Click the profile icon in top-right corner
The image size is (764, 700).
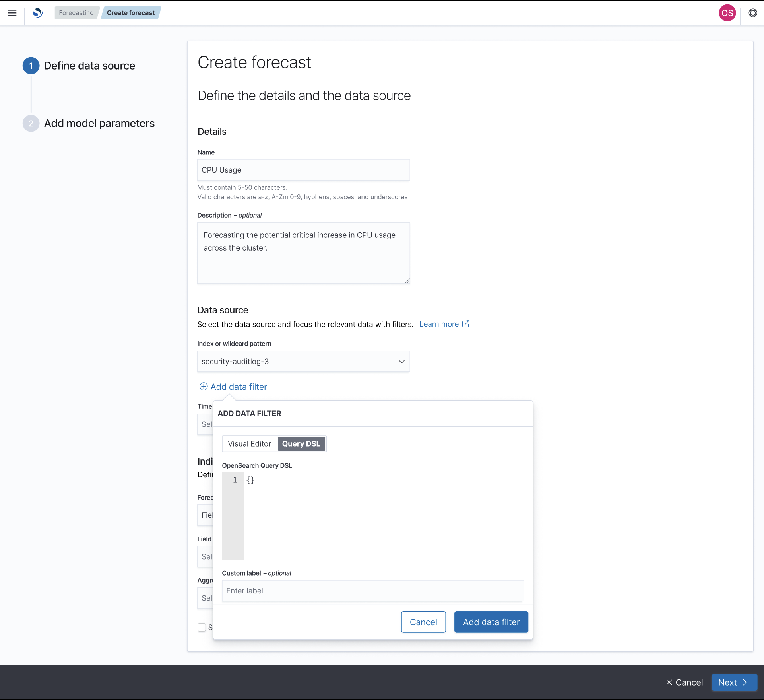[x=753, y=13]
